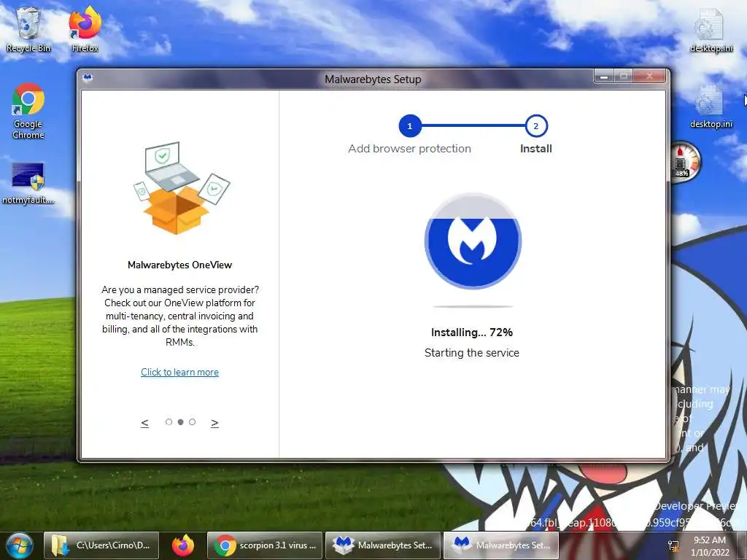Click the Firefox taskbar icon
This screenshot has height=560, width=747.
[x=183, y=545]
